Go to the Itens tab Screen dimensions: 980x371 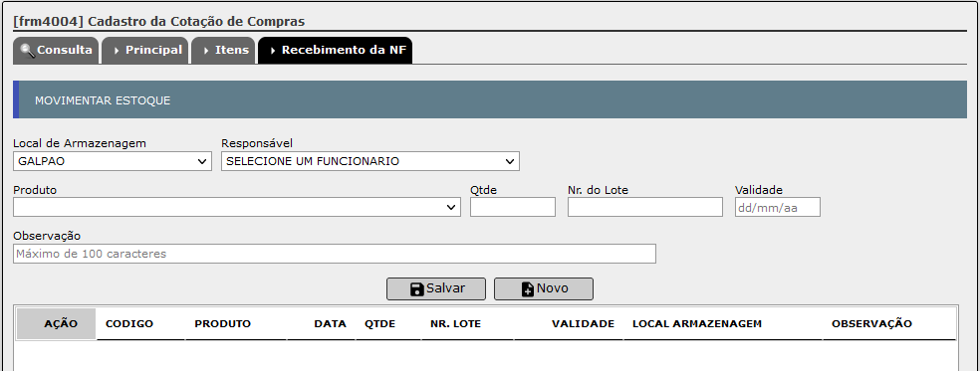[x=223, y=50]
